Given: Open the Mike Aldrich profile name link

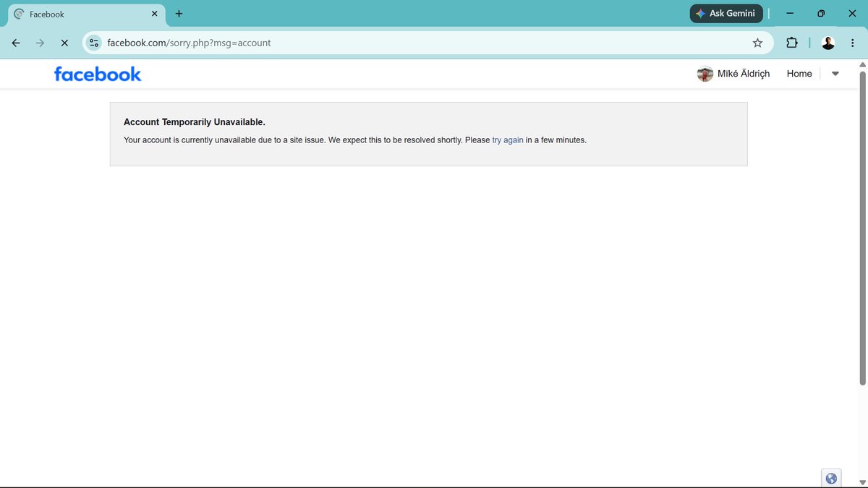Looking at the screenshot, I should pos(744,74).
